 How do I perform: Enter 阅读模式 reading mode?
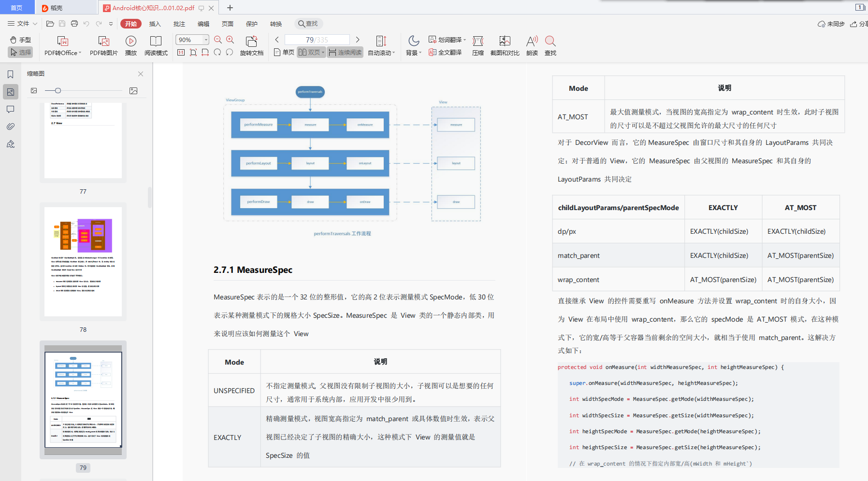click(156, 42)
